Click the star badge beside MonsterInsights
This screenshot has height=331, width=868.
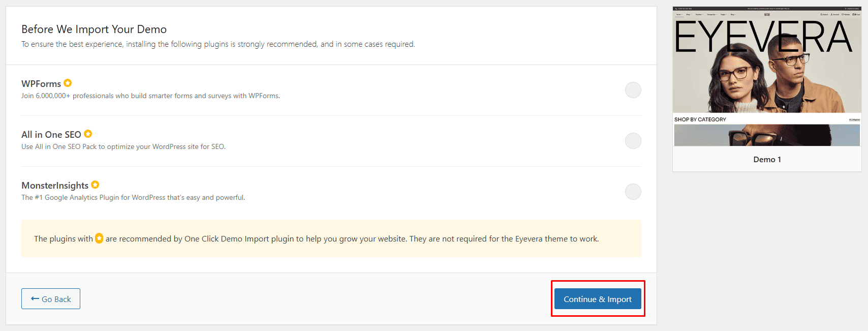(x=95, y=185)
